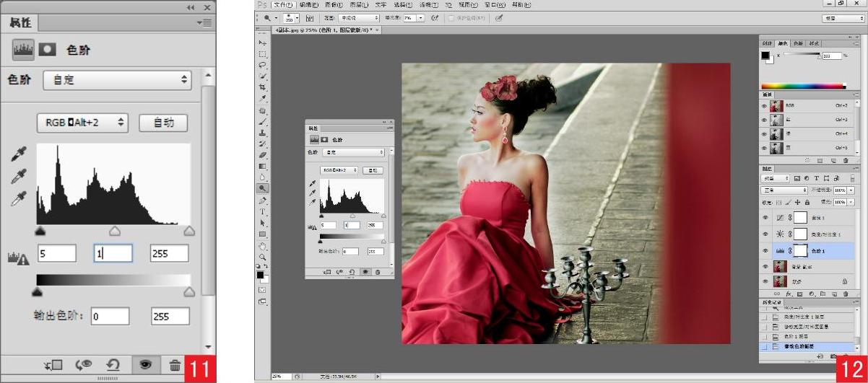Hide the 曲线 1 layer in Layers panel

pyautogui.click(x=765, y=217)
